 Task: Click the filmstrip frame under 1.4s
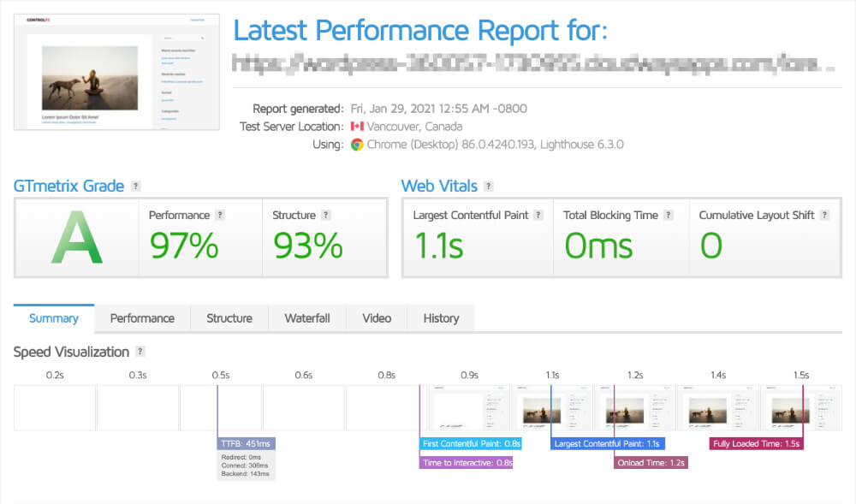point(718,408)
